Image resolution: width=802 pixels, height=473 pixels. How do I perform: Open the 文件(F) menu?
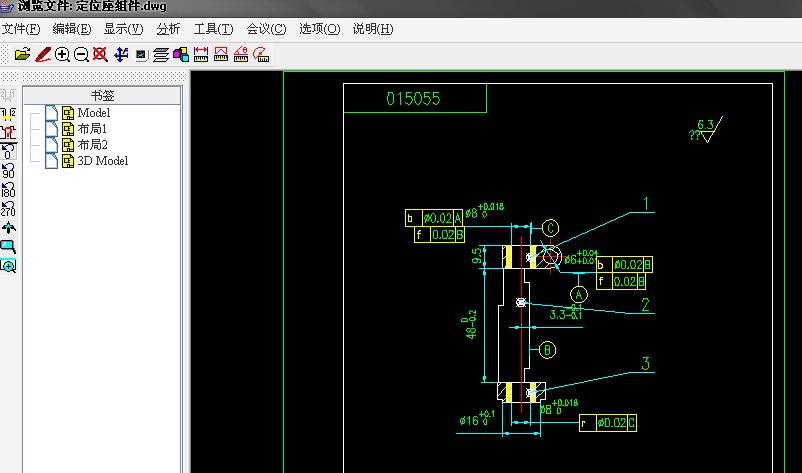click(x=21, y=29)
